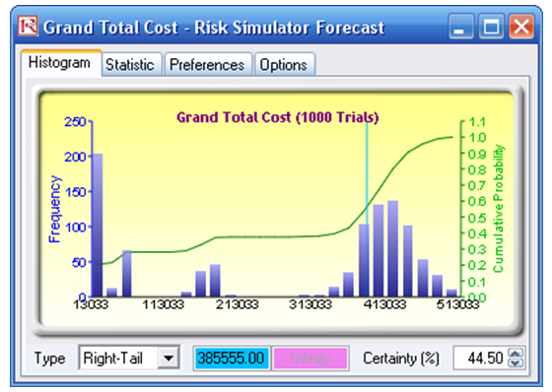The height and width of the screenshot is (392, 552).
Task: Expand the Type dropdown arrow
Action: tap(169, 359)
